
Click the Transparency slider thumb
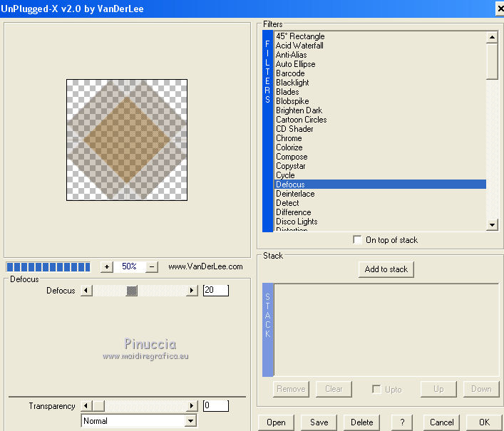(98, 406)
